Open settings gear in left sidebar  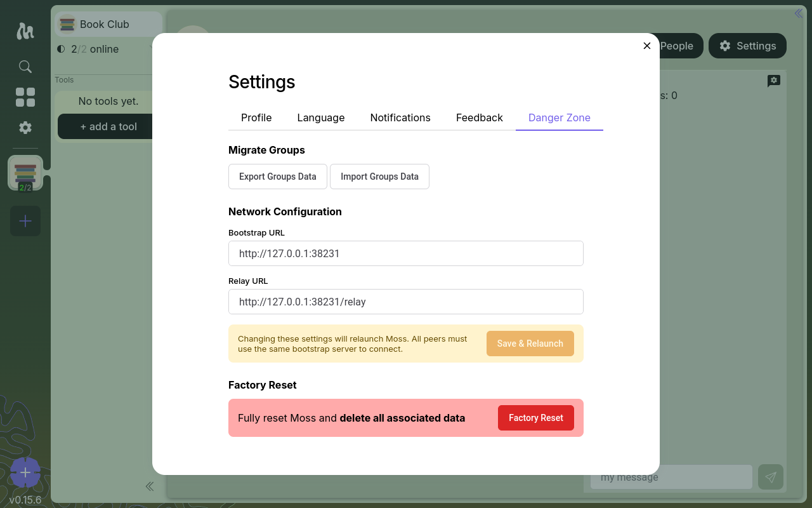tap(25, 128)
